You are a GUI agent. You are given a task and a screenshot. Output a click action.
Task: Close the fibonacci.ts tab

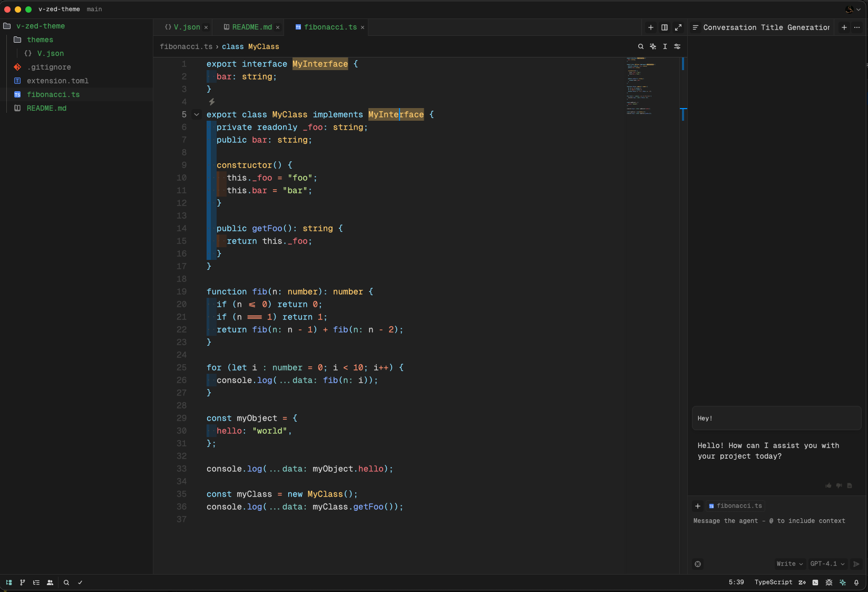[363, 27]
